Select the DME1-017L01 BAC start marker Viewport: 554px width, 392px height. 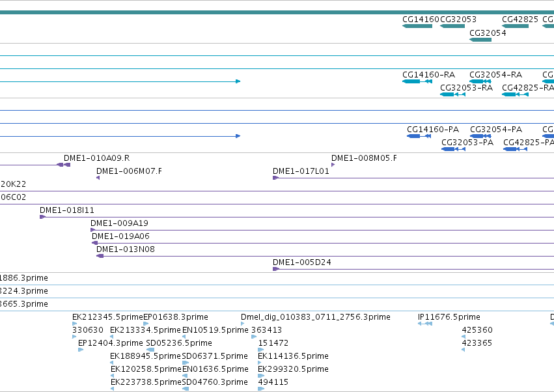[275, 178]
